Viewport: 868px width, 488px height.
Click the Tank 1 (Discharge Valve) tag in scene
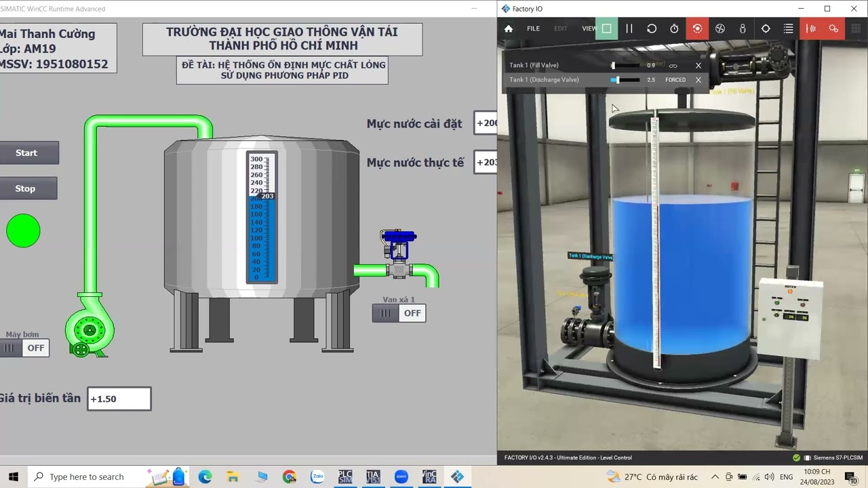click(x=590, y=256)
